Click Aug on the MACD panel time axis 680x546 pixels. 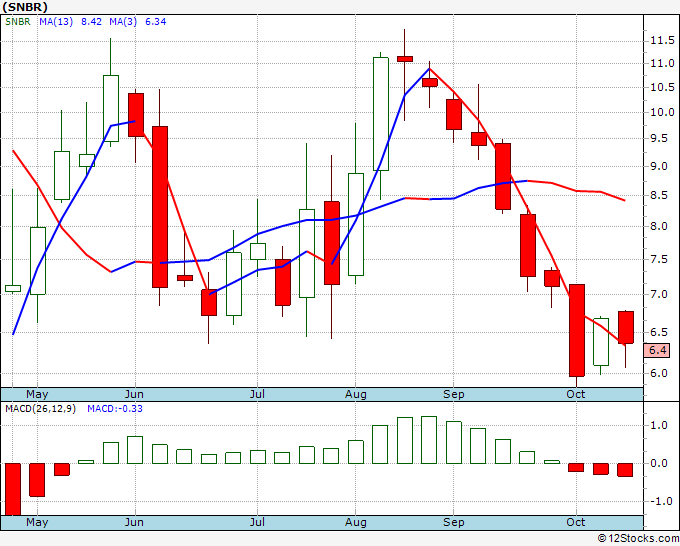click(x=356, y=522)
